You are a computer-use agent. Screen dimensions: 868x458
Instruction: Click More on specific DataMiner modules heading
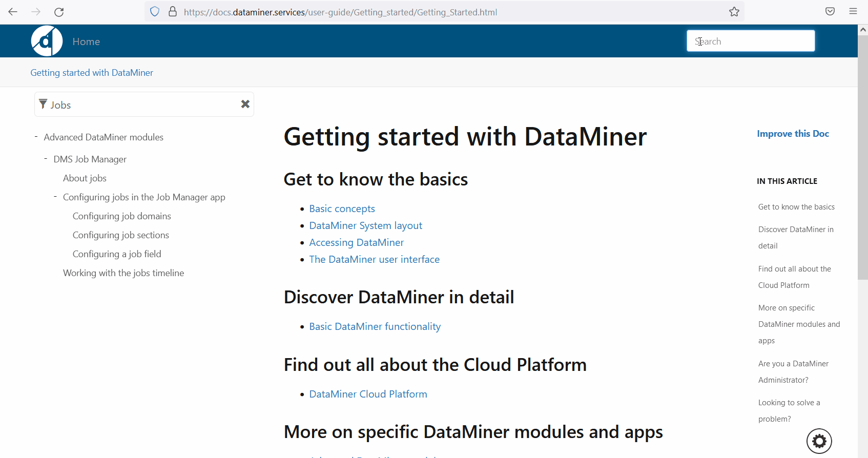point(473,432)
